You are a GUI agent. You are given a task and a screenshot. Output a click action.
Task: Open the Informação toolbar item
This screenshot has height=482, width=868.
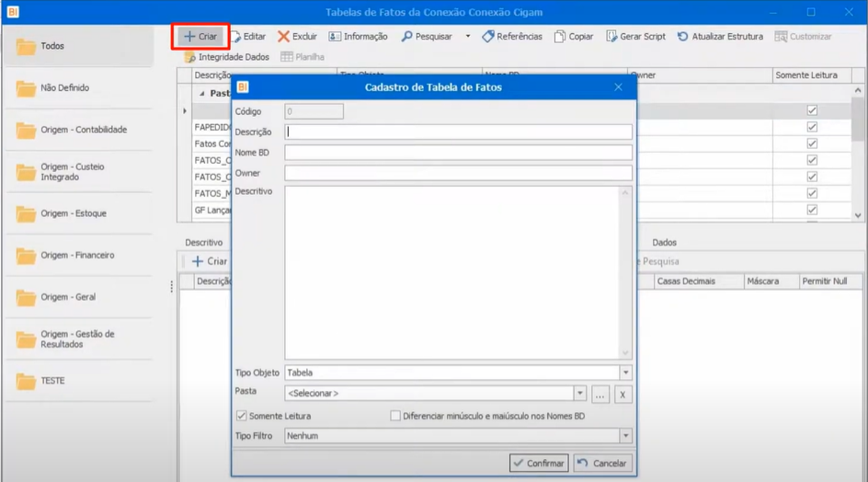coord(358,37)
